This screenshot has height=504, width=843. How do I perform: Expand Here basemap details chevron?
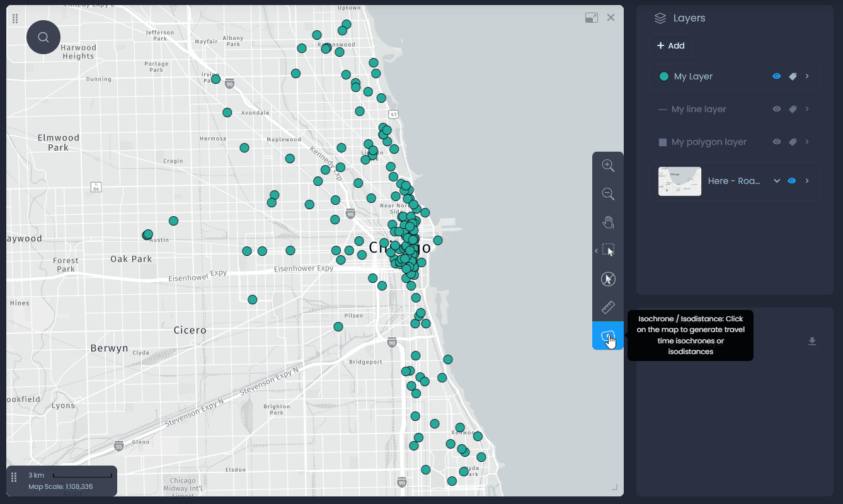click(807, 181)
